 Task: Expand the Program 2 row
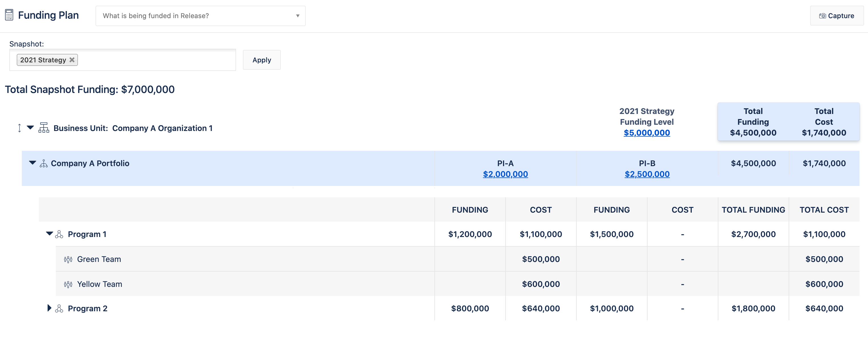pyautogui.click(x=49, y=308)
